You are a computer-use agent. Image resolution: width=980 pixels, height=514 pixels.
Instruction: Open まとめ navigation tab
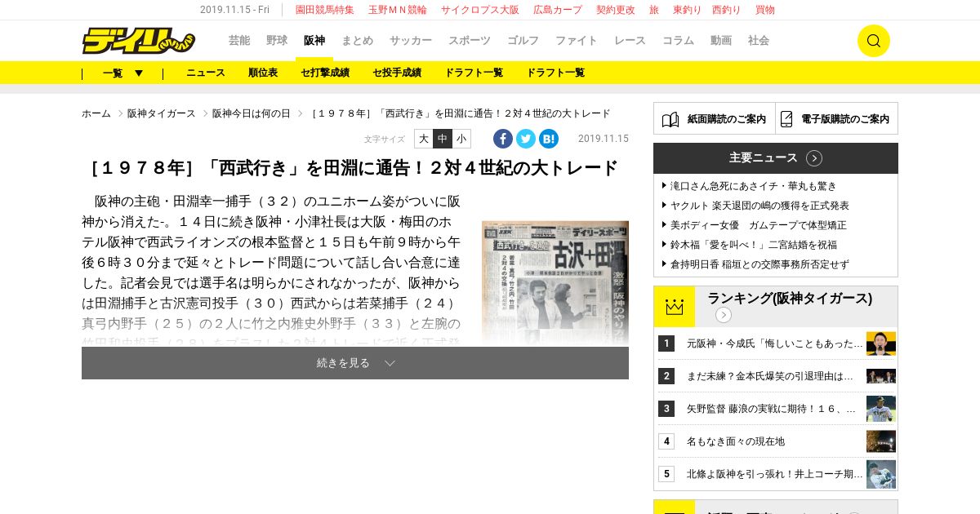click(x=358, y=40)
